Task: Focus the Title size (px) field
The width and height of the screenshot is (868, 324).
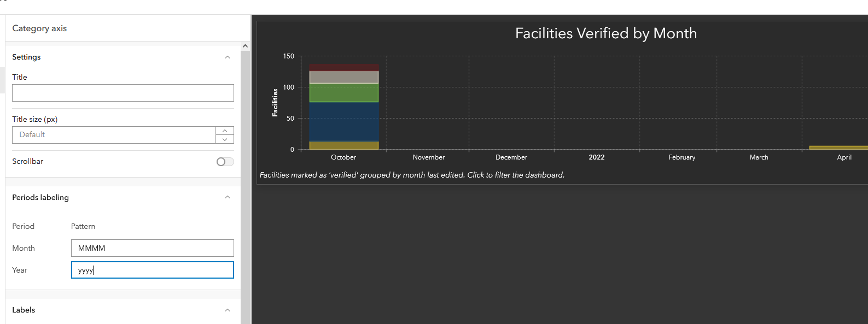Action: 114,135
